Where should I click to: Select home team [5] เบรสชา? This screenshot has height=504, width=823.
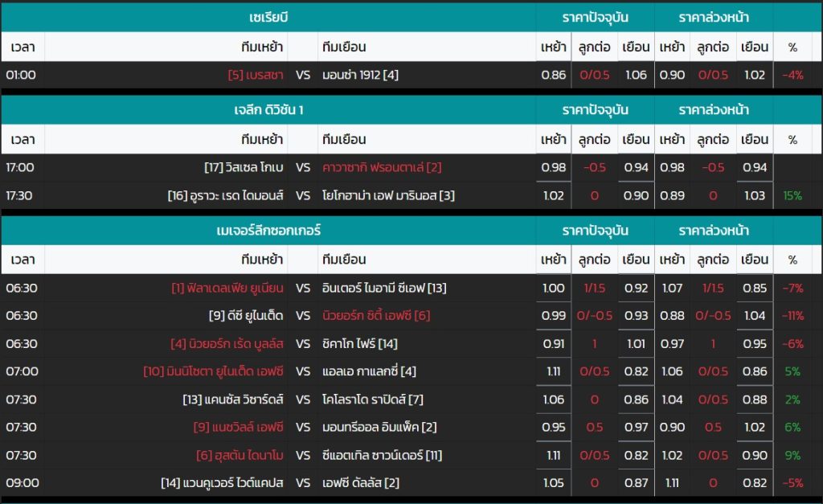pyautogui.click(x=255, y=75)
